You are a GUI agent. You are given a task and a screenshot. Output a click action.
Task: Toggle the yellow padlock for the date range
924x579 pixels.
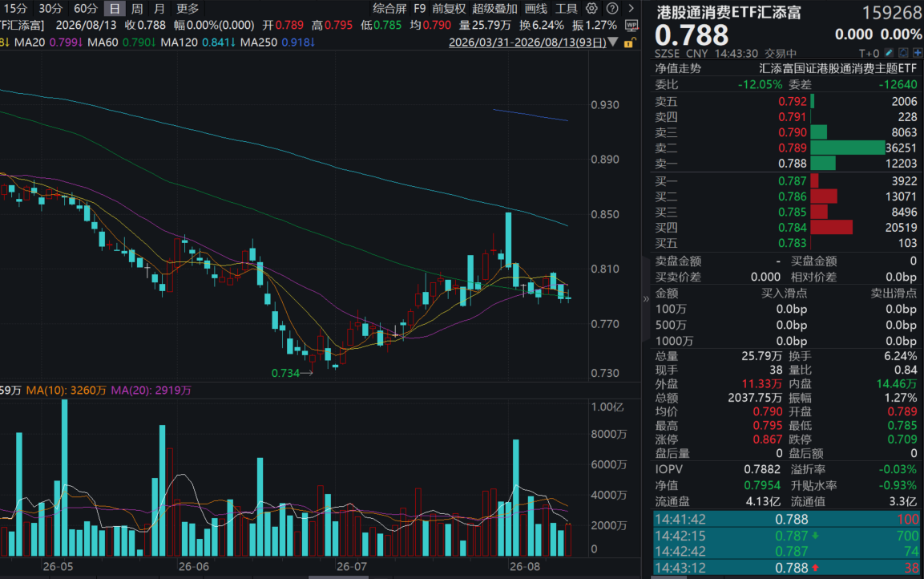[x=630, y=43]
